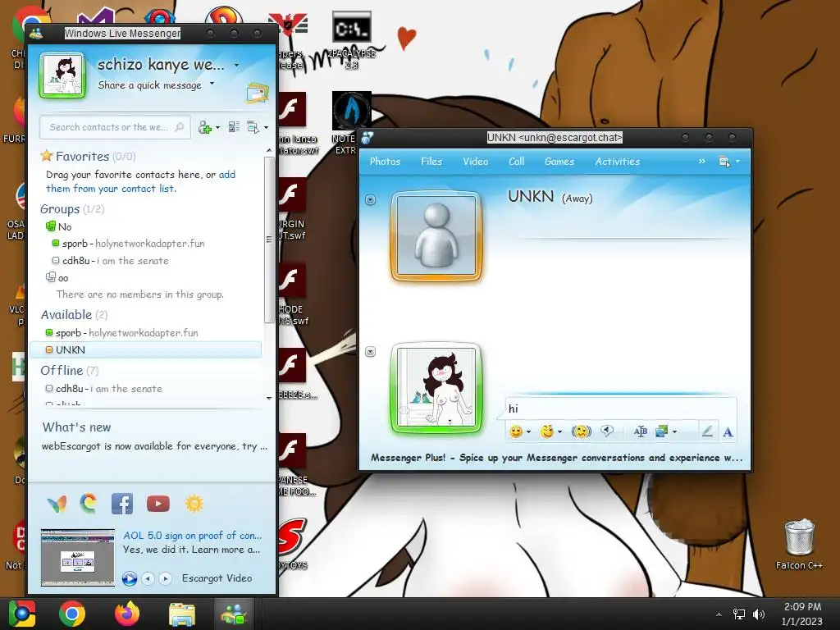Image resolution: width=840 pixels, height=630 pixels.
Task: Click the swirl icon beside the butterfly
Action: point(89,504)
